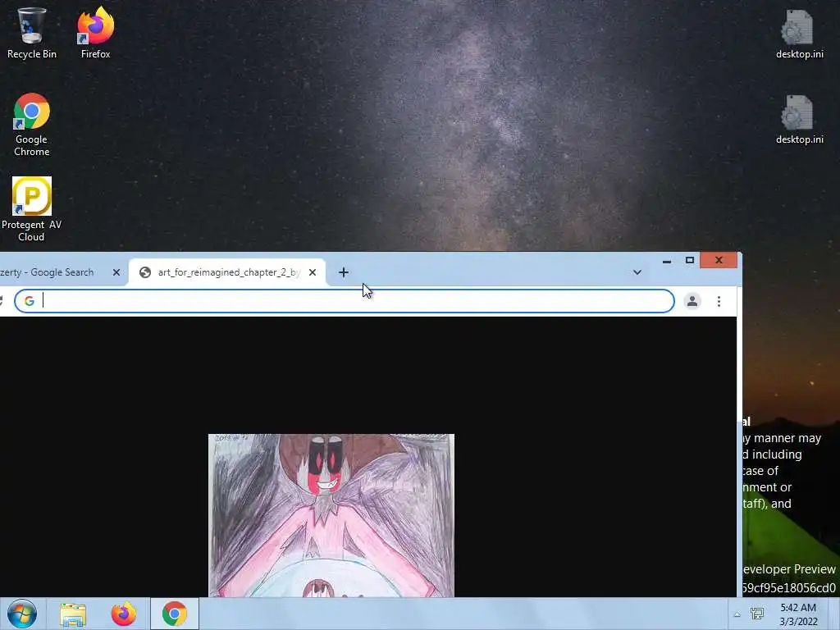Close the art_for_reimagined_chapter_2 tab
Image resolution: width=840 pixels, height=630 pixels.
pos(313,272)
